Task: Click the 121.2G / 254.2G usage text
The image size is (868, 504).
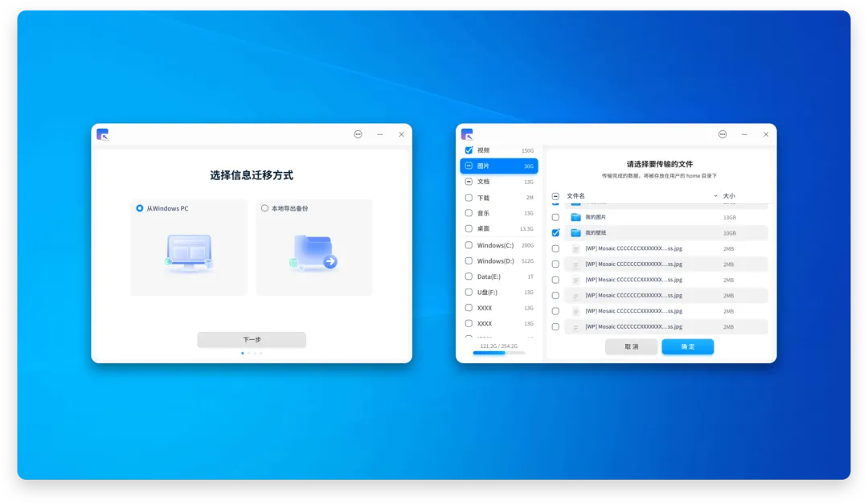Action: pos(499,346)
